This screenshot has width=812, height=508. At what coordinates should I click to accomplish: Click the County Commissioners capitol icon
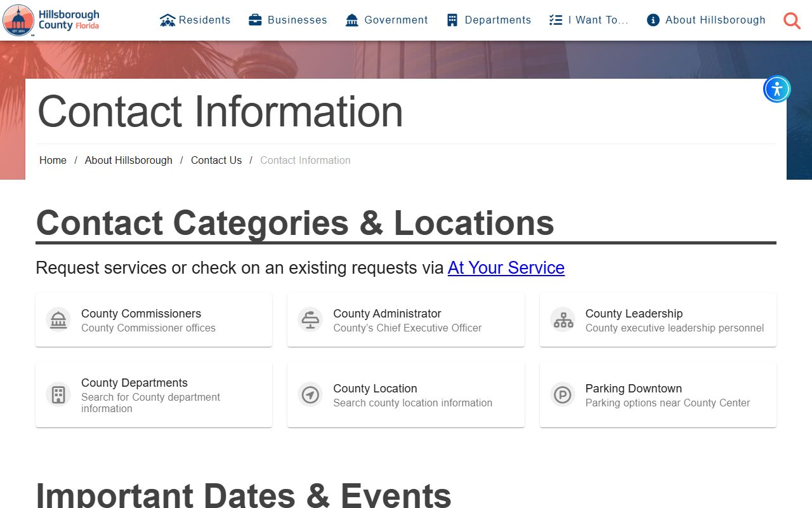(58, 320)
